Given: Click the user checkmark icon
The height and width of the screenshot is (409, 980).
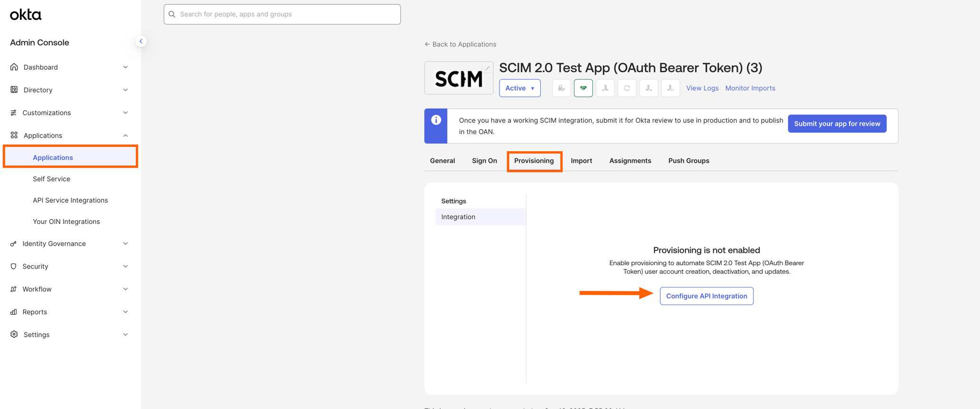Looking at the screenshot, I should (670, 88).
